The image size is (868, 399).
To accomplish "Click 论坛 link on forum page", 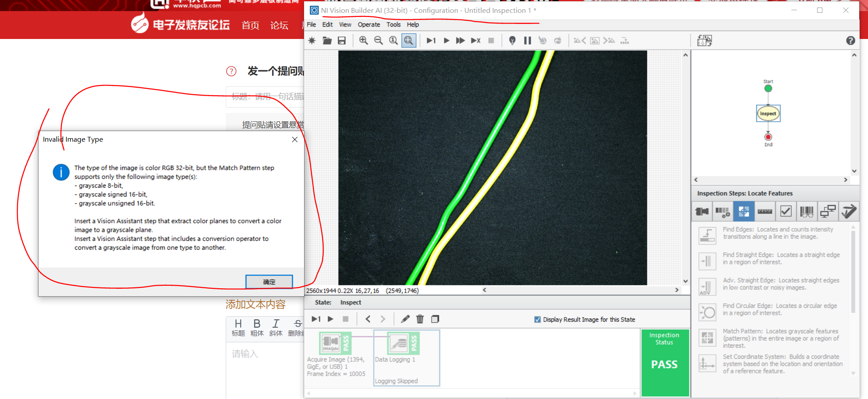I will pos(279,26).
